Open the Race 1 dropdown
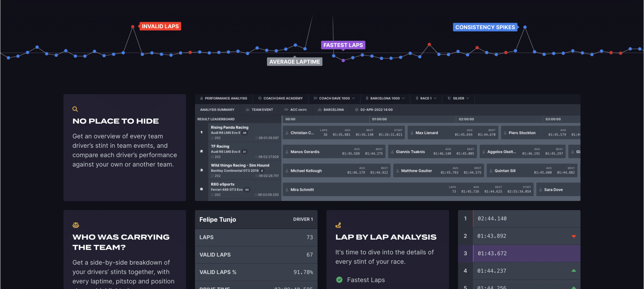The width and height of the screenshot is (644, 289). (426, 98)
